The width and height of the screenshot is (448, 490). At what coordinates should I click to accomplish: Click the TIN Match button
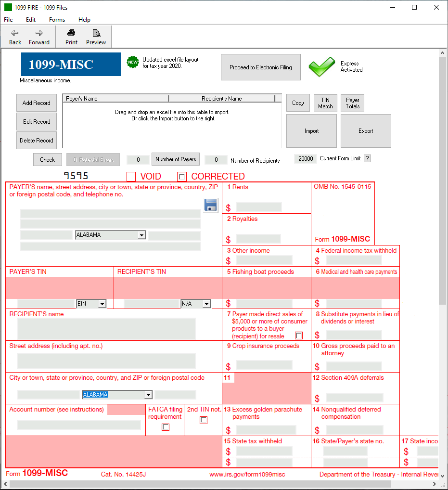click(326, 103)
